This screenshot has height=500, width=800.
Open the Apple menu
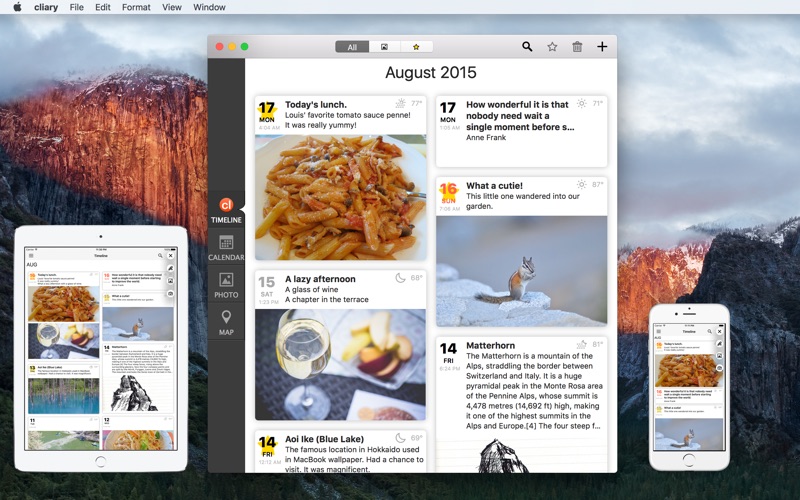click(17, 7)
